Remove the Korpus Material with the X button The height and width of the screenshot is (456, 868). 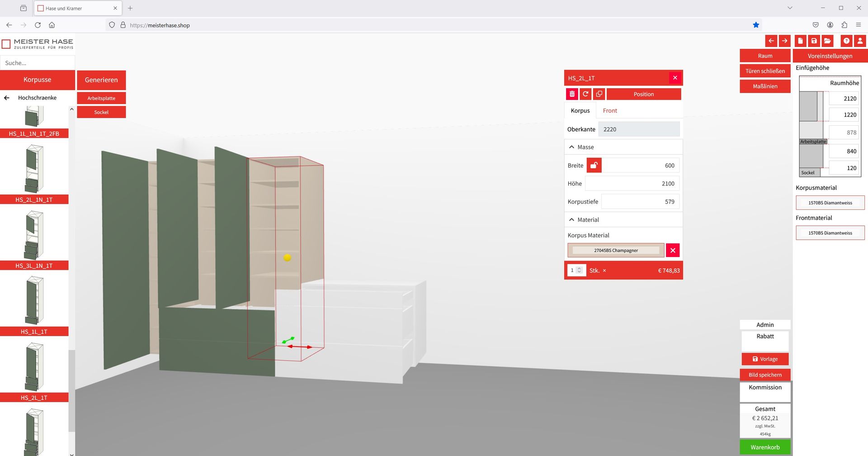(x=673, y=250)
